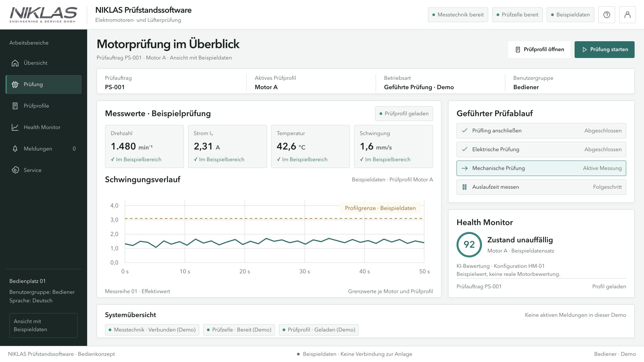
Task: Click the play icon in Prüfung starten
Action: tap(585, 50)
